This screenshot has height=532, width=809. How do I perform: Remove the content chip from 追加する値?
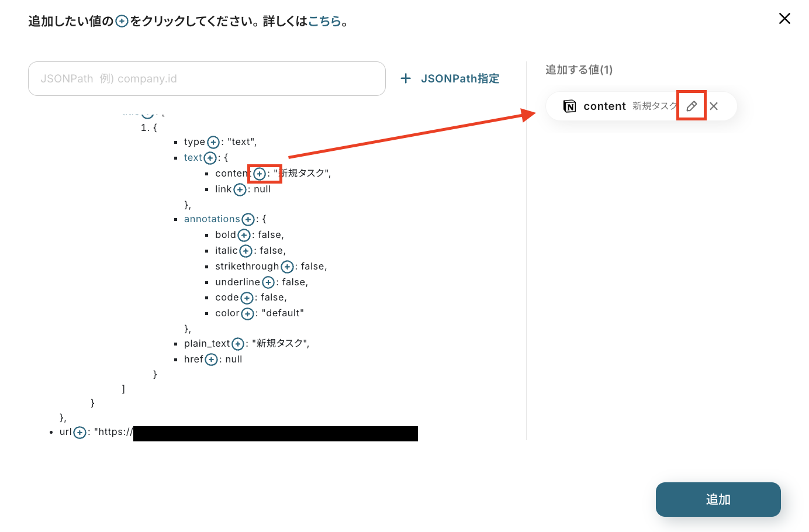(x=714, y=106)
